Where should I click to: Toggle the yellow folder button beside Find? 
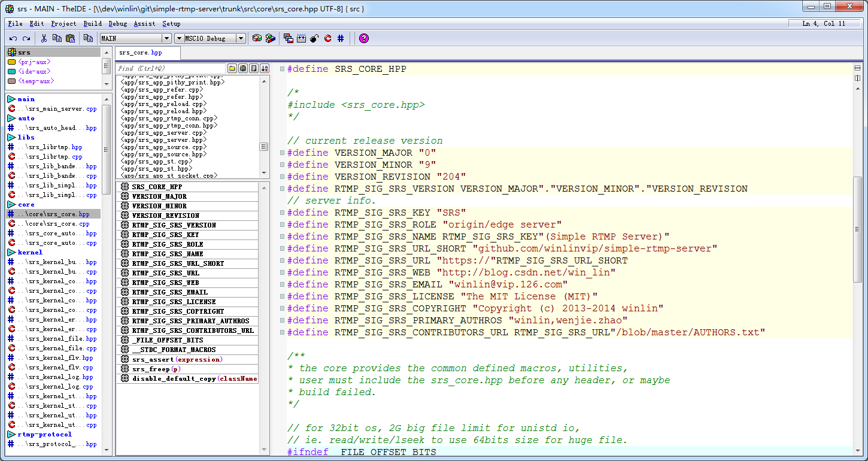232,68
